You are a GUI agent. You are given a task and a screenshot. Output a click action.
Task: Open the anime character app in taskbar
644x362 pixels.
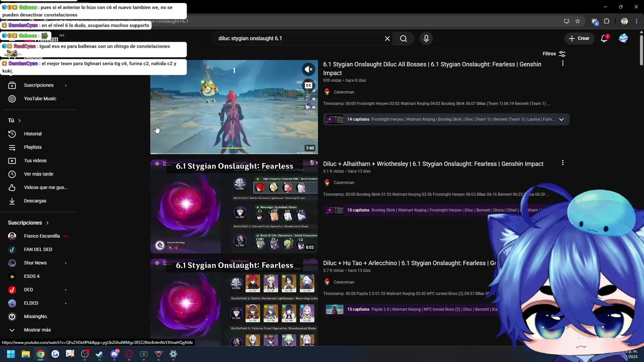pyautogui.click(x=70, y=354)
